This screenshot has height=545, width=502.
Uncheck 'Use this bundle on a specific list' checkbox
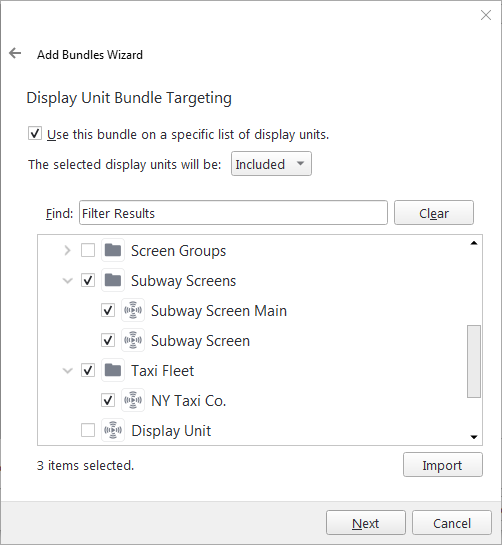click(x=35, y=133)
